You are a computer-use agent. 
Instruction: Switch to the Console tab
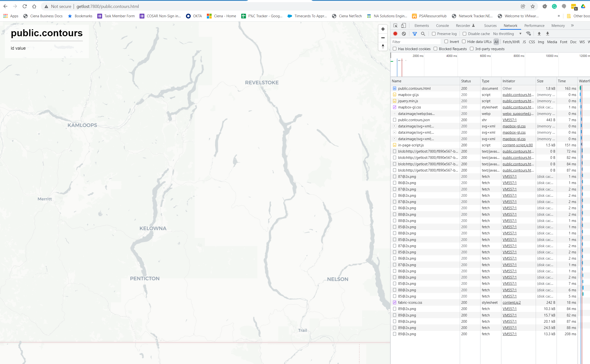pyautogui.click(x=442, y=25)
